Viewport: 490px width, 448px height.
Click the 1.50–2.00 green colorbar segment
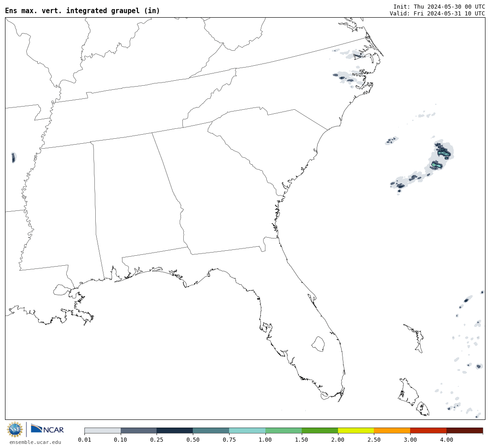(x=320, y=430)
